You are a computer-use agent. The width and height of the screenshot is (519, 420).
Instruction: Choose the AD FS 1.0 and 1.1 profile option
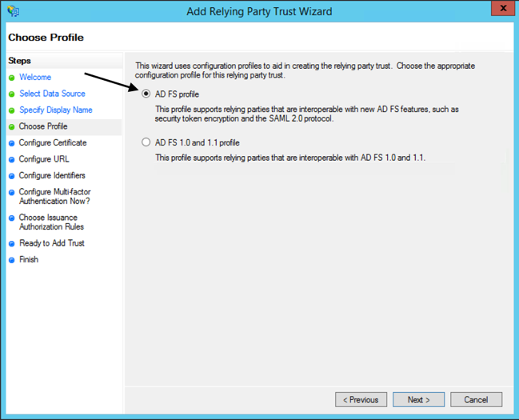[146, 142]
